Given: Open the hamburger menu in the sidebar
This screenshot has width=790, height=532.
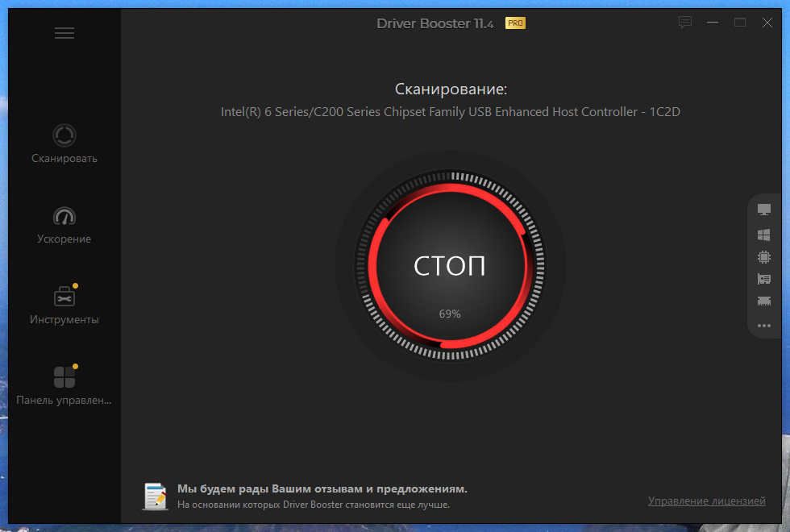Looking at the screenshot, I should coord(64,33).
